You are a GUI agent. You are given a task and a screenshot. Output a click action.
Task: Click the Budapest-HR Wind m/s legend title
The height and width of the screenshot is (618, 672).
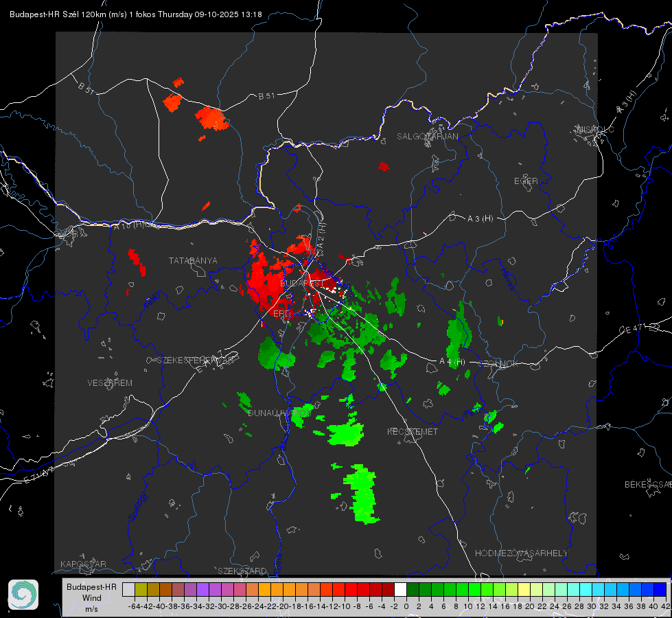tap(91, 598)
